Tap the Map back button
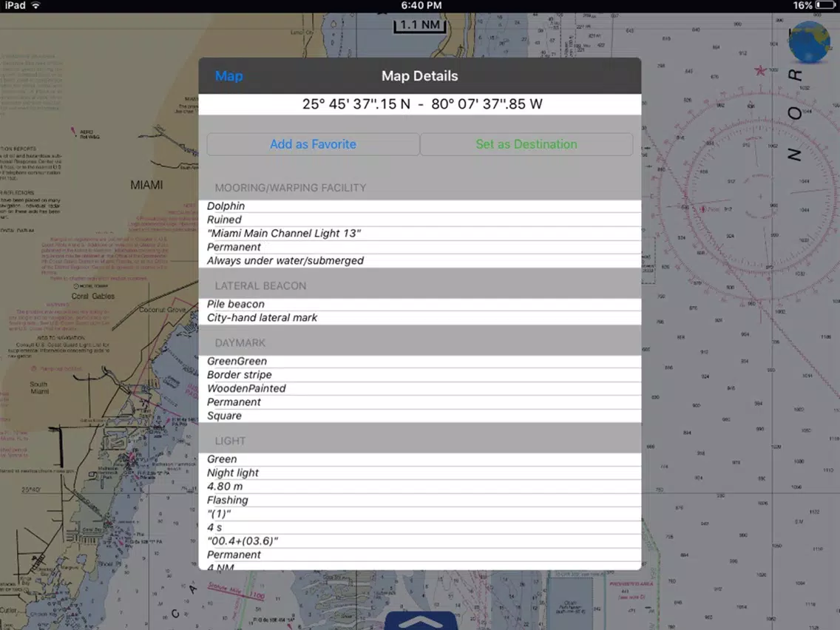Viewport: 840px width, 630px height. [228, 76]
